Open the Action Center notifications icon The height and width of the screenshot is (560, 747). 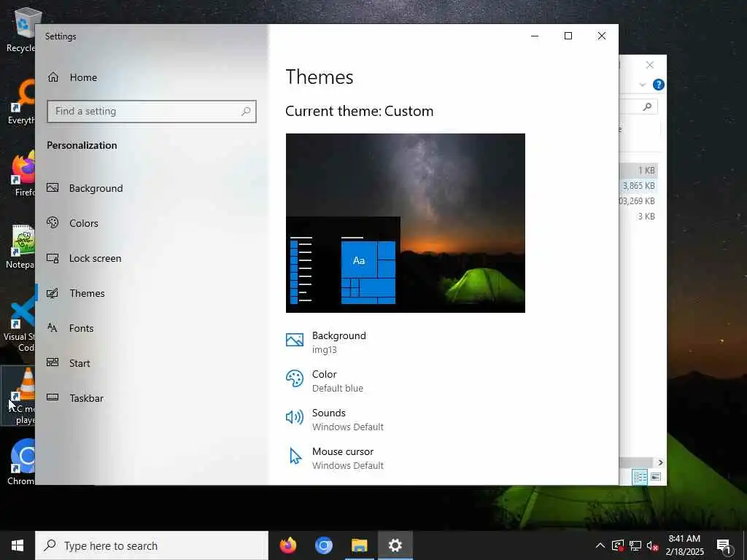(x=724, y=545)
